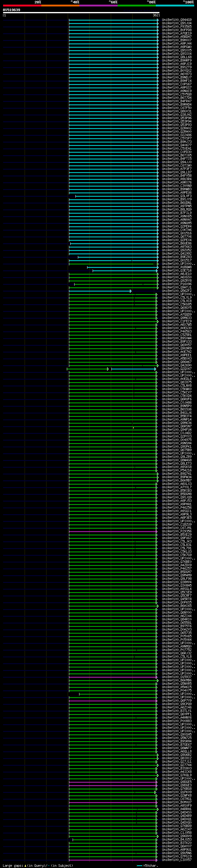Click the purple alignment bar for UniRef100_Q9DGE5
Image resolution: width=197 pixels, height=868 pixels.
113,782
